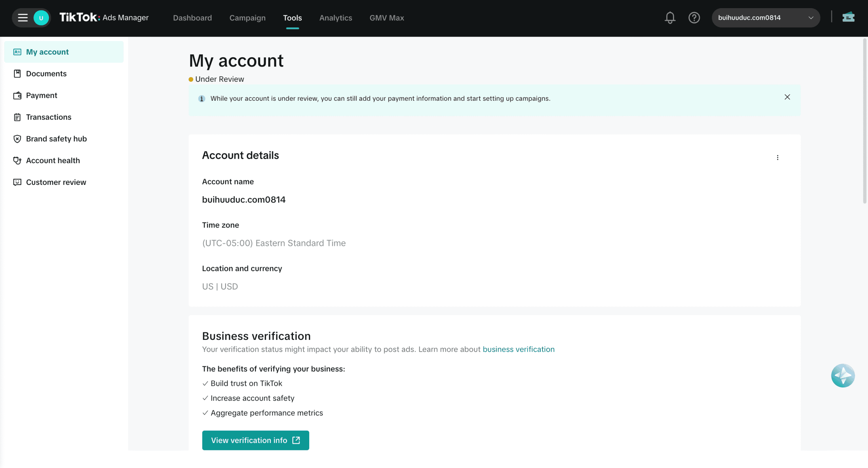
Task: Dismiss the under review info banner
Action: (x=787, y=97)
